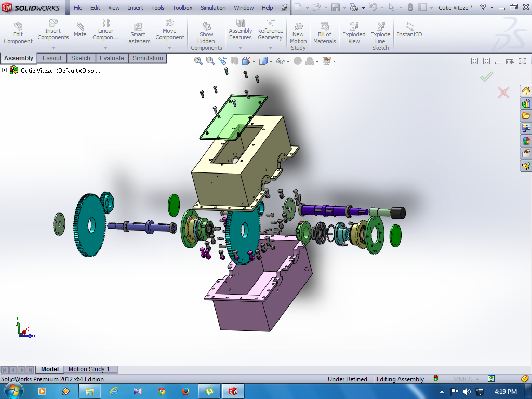Image resolution: width=532 pixels, height=399 pixels.
Task: Click the Apply Scene icon
Action: pyautogui.click(x=310, y=61)
